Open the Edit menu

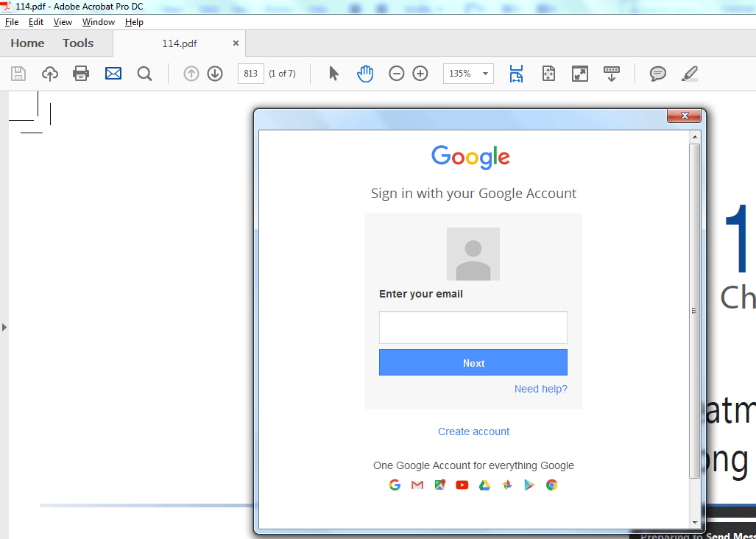(x=35, y=22)
